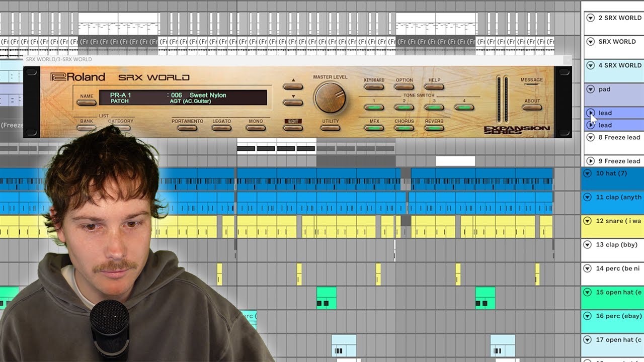Collapse the 2 SRX WORLD track

[591, 18]
